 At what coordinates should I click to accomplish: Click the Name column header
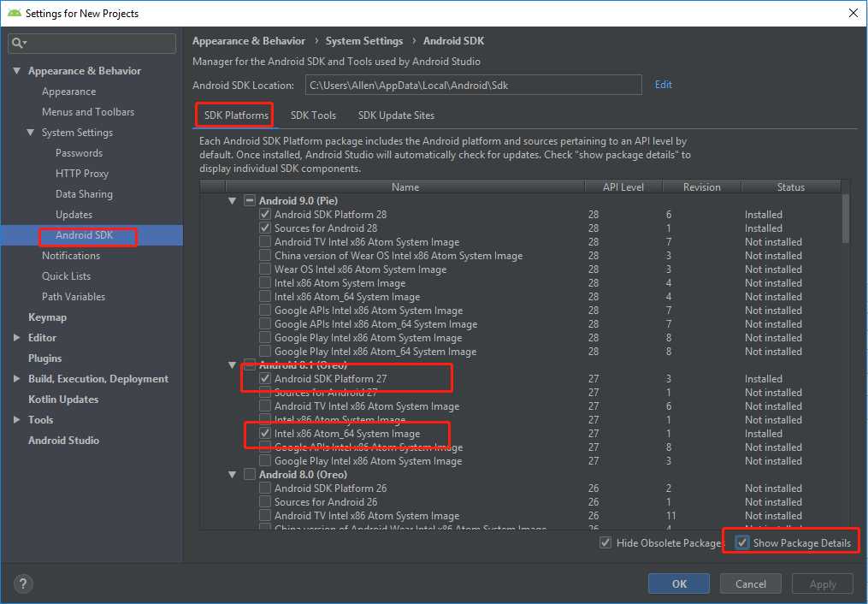tap(405, 187)
